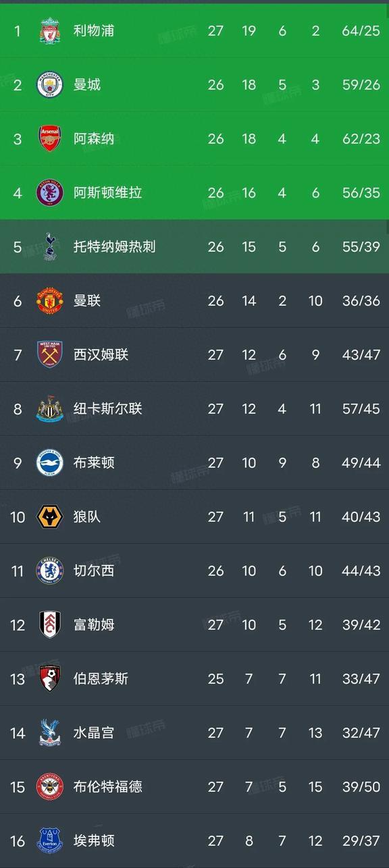Tap the Liverpool club crest
The height and width of the screenshot is (868, 389).
(50, 30)
